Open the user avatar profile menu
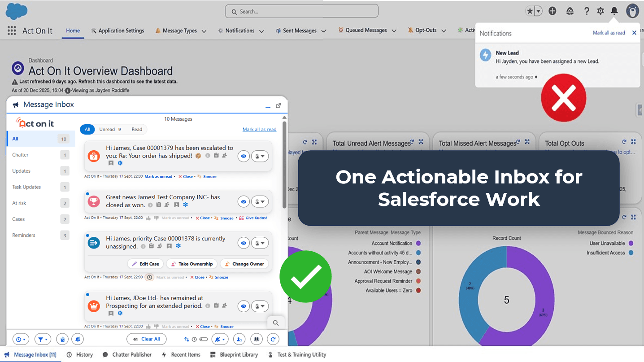Viewport: 644px width, 362px height. point(633,11)
